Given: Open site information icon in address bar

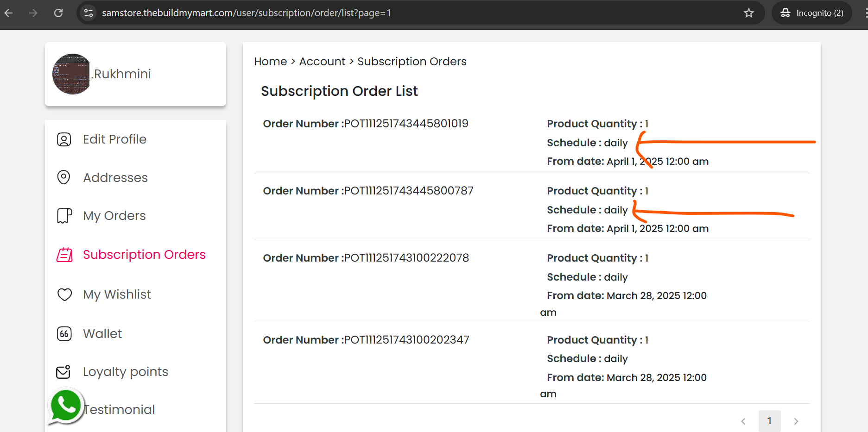Looking at the screenshot, I should click(88, 13).
